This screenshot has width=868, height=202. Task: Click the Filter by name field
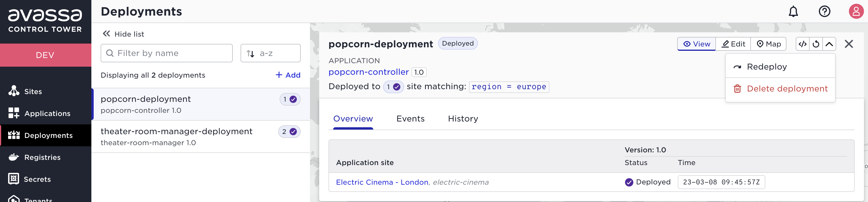(x=167, y=53)
